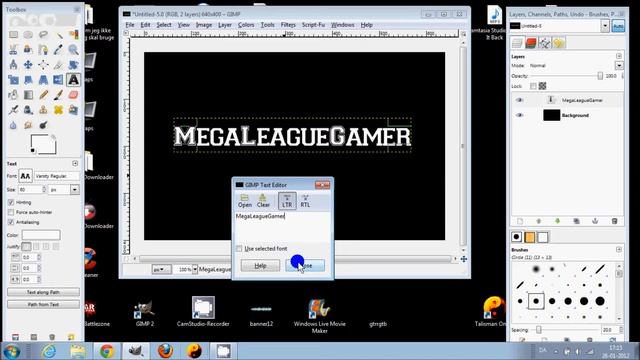
Task: Select the Measure compass tool
Action: pos(13,64)
